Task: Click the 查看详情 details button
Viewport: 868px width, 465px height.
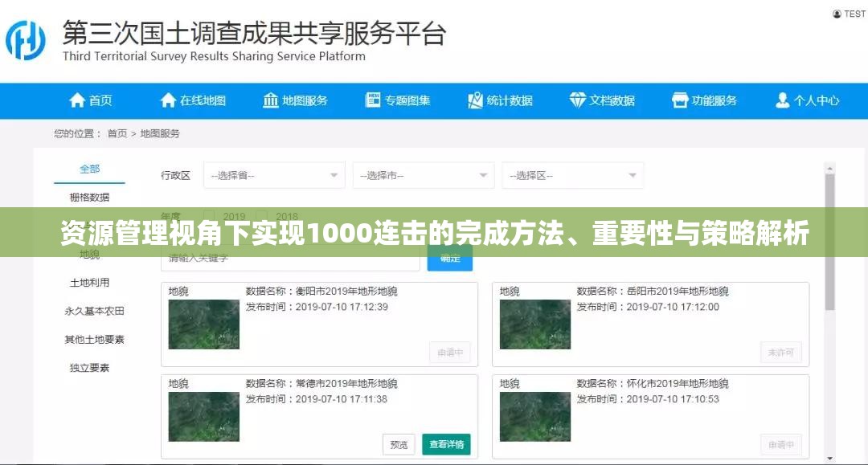Action: click(445, 443)
